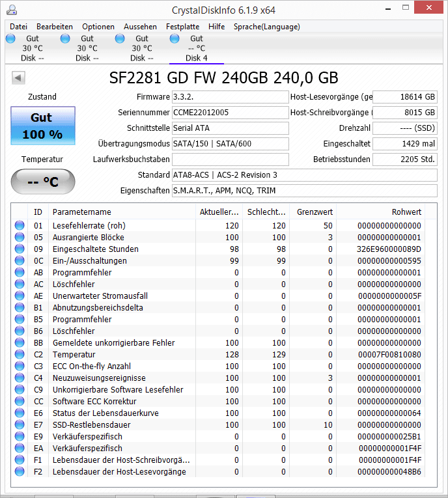Click status orb for EA Verkäuferspezifisch row
The width and height of the screenshot is (448, 498).
pos(20,448)
